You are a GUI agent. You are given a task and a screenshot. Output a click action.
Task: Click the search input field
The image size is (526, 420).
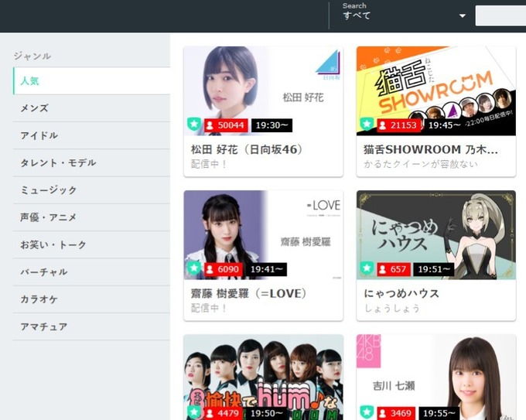coord(500,15)
